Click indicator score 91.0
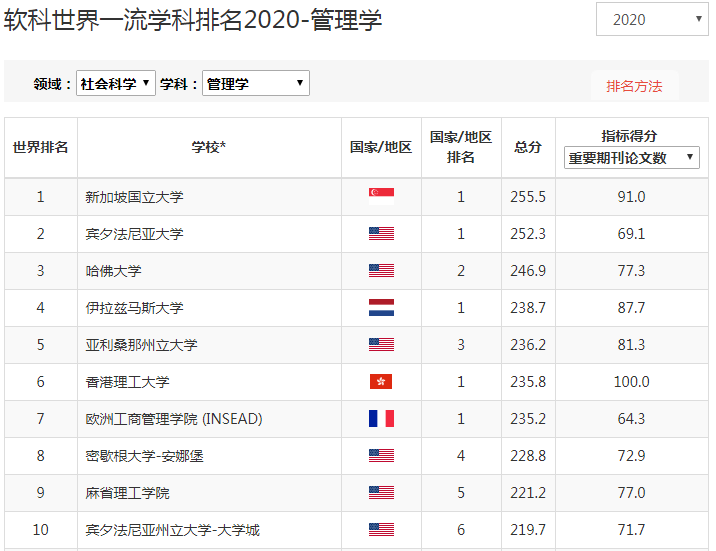The image size is (716, 551). click(x=632, y=197)
